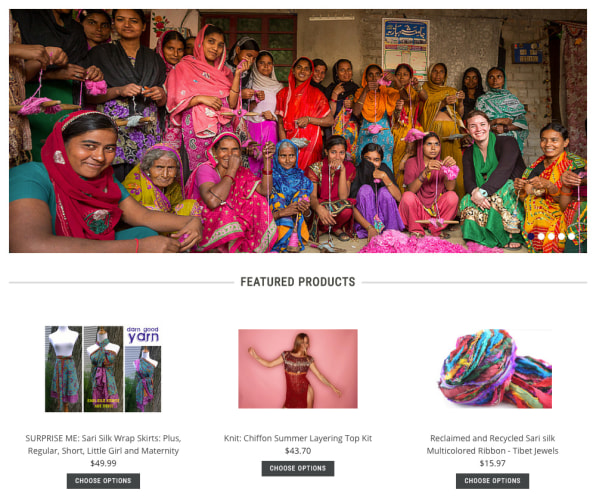The height and width of the screenshot is (499, 596).
Task: Choose options for the $49.99 wrap skirts
Action: tap(103, 481)
